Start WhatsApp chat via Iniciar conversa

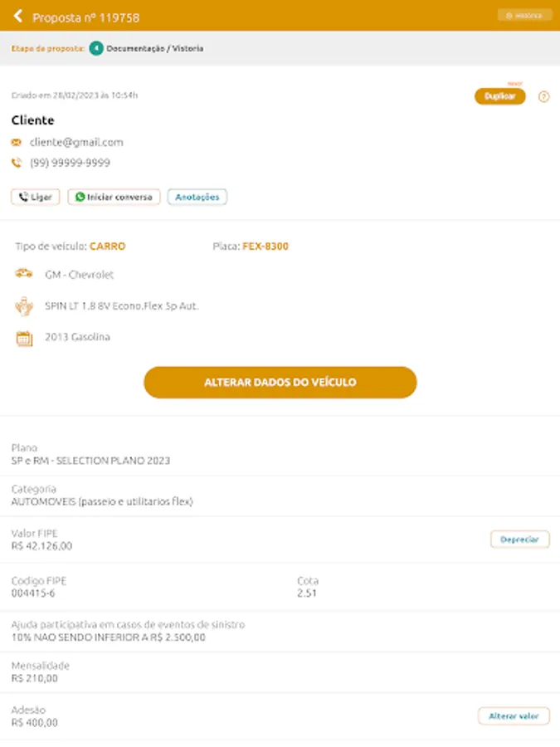[114, 198]
